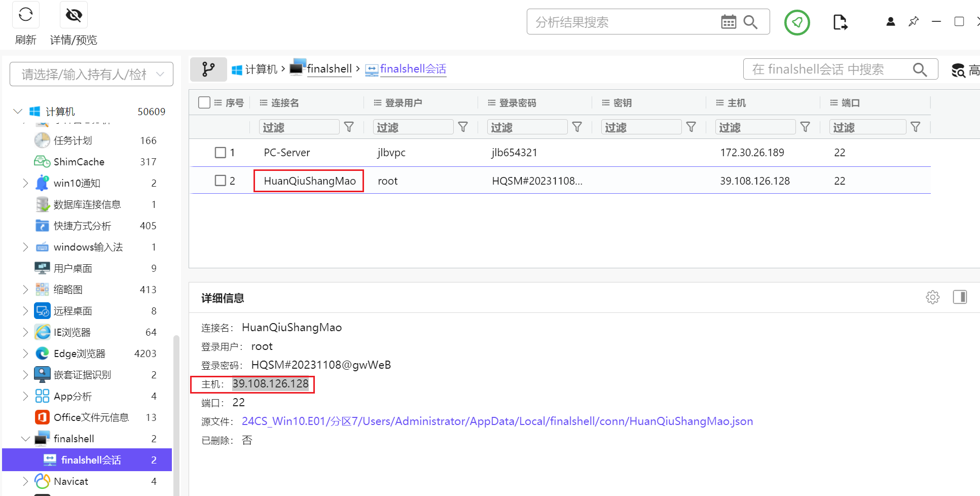Select Office文件元信息 in the sidebar

(91, 417)
